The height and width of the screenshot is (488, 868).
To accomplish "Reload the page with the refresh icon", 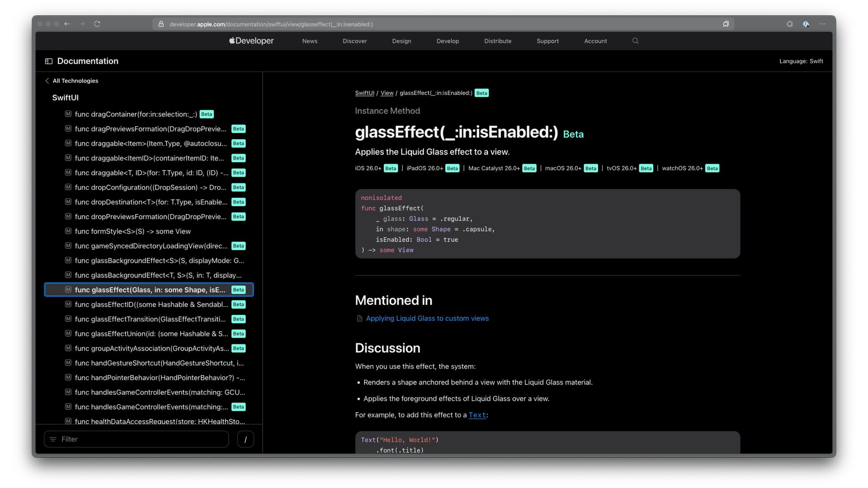I will (x=97, y=24).
